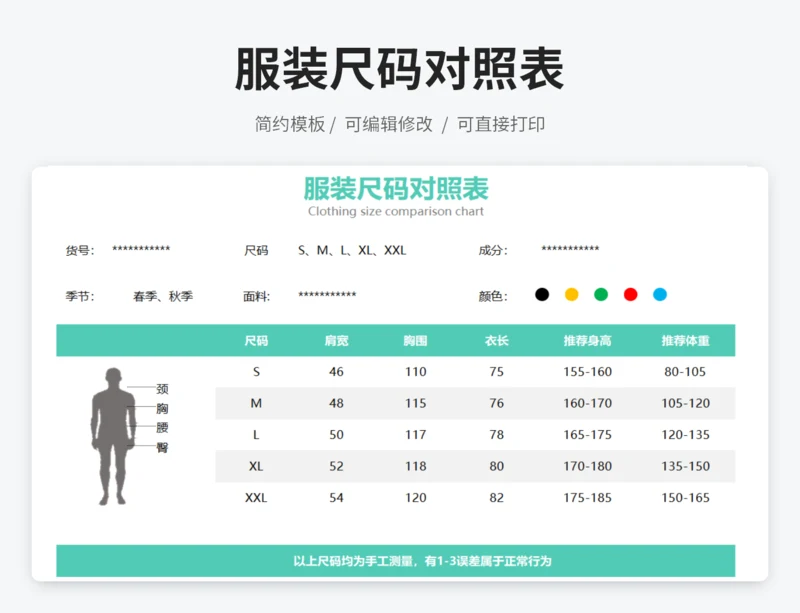Screen dimensions: 800x613
Task: Select the green color dot
Action: pyautogui.click(x=601, y=295)
